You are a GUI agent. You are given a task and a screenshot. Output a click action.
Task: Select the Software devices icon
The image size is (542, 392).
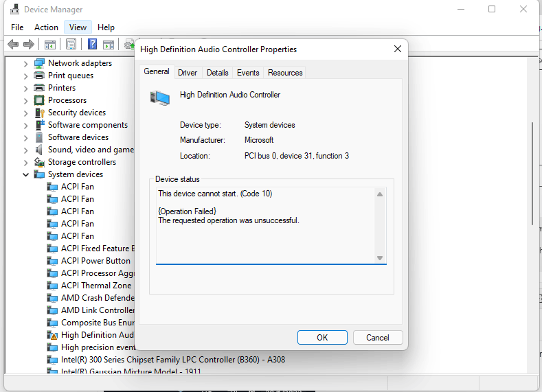pyautogui.click(x=39, y=137)
